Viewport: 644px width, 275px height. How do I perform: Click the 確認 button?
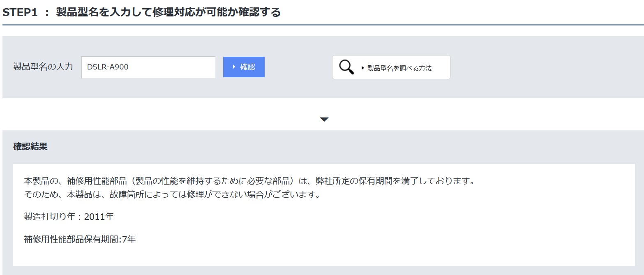244,67
